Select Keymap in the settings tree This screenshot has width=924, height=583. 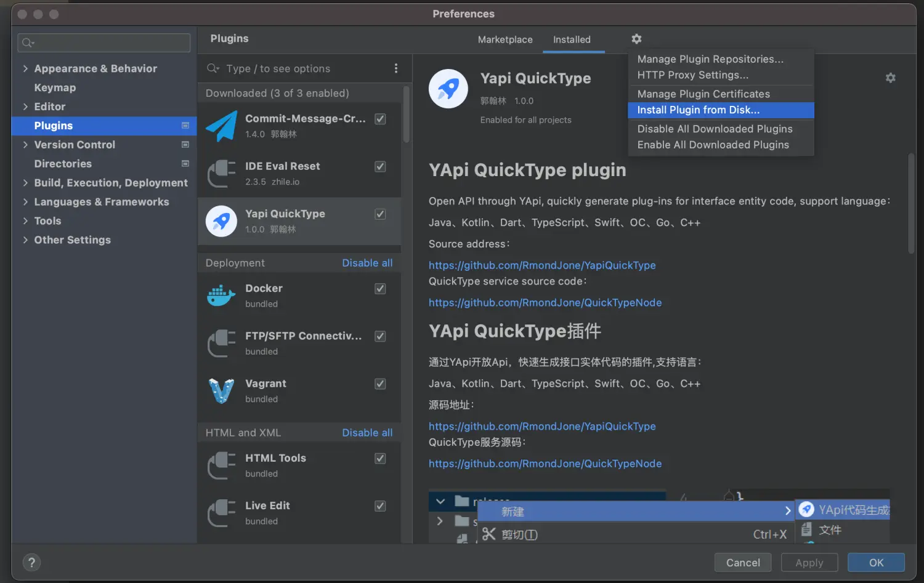[55, 87]
